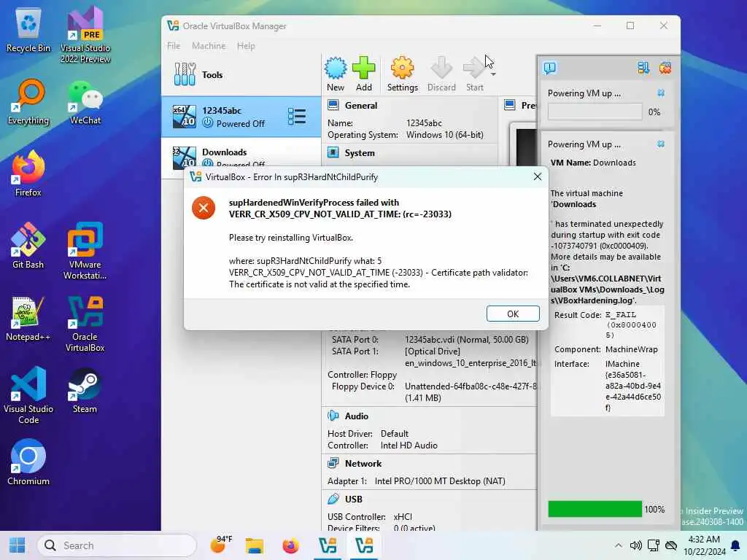Viewport: 747px width, 560px height.
Task: Open Visual Studio 2022 Preview desktop icon
Action: point(85,36)
